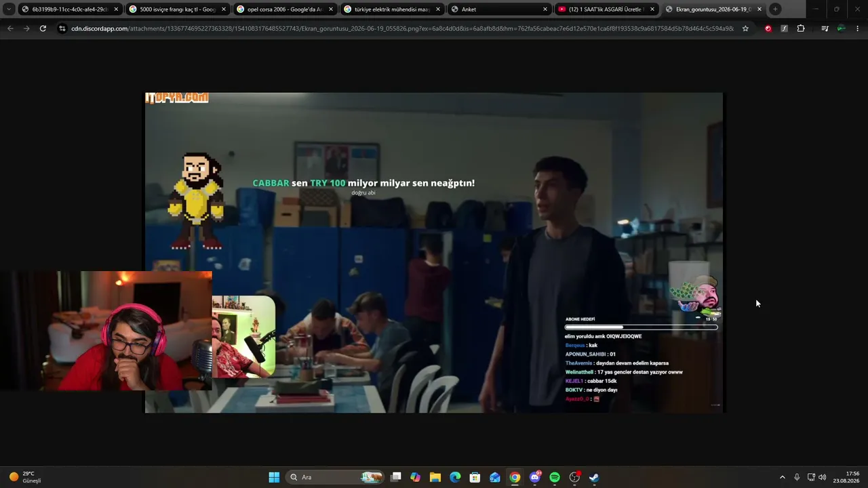Close the Ekran_goruntusu image tab
Viewport: 868px width, 488px height.
759,9
